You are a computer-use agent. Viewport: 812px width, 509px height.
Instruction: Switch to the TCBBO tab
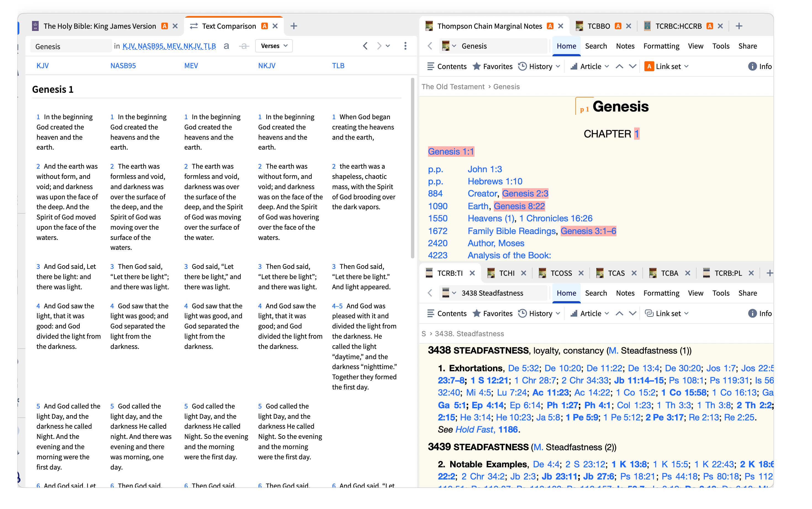click(599, 26)
